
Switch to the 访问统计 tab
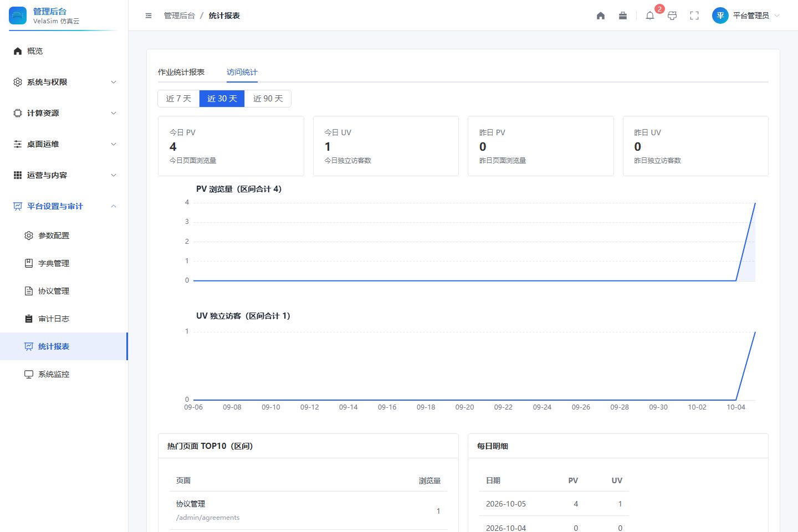coord(242,72)
